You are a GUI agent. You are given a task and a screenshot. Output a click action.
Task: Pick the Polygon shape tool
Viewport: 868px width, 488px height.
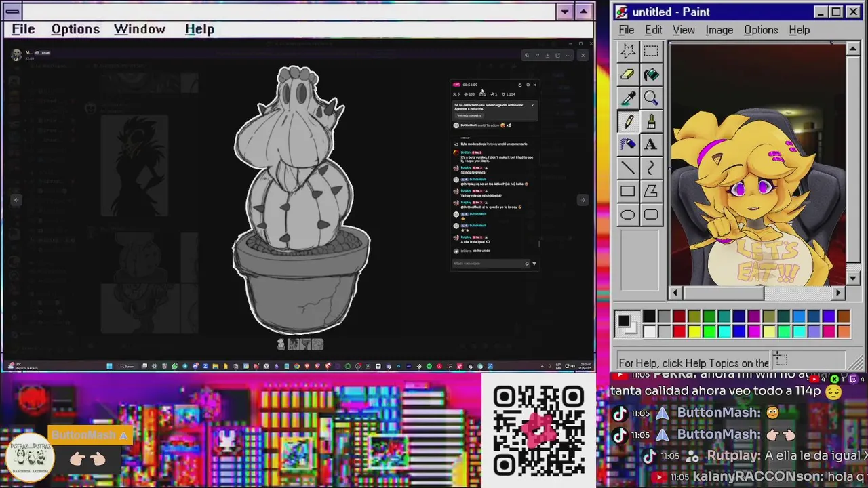(x=651, y=191)
